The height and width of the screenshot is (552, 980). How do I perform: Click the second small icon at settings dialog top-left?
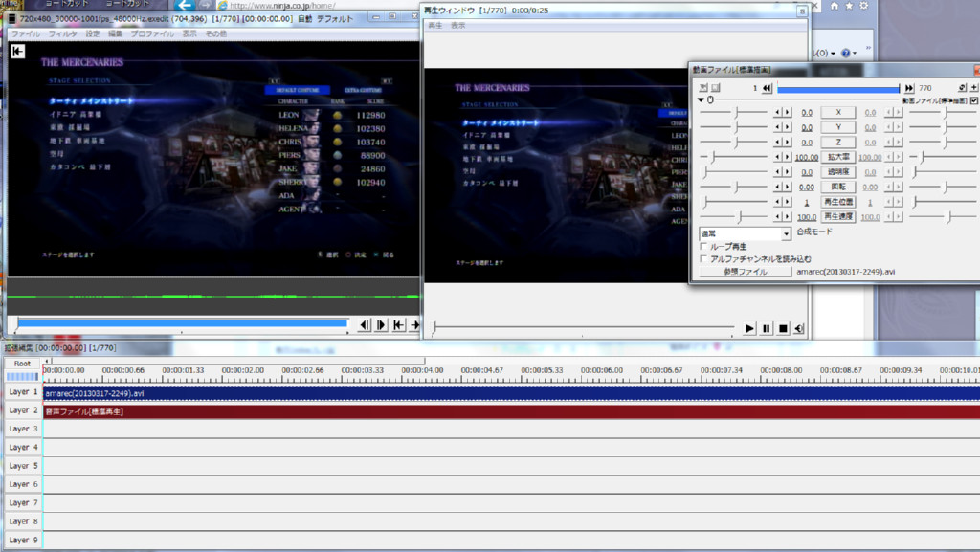pos(716,88)
